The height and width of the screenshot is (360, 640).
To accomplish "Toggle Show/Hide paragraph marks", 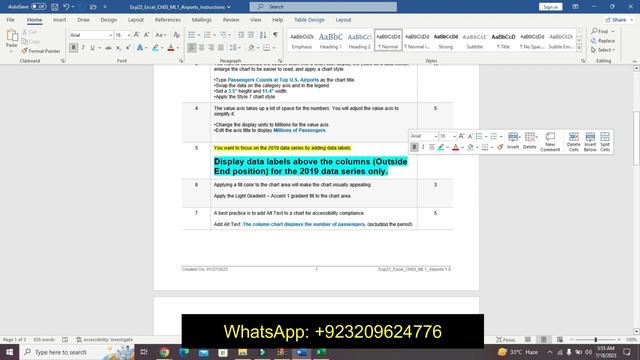I will coord(276,35).
